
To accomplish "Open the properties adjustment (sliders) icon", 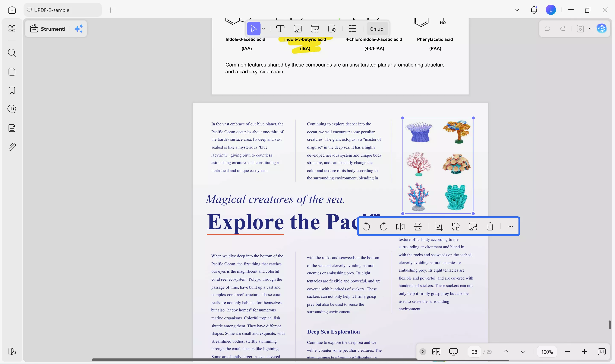I will (353, 29).
